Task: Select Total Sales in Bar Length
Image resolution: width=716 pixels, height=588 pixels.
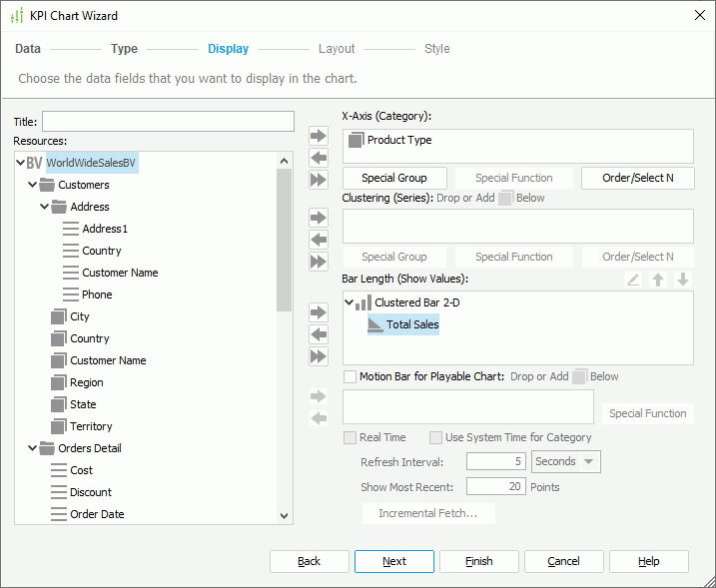Action: 412,324
